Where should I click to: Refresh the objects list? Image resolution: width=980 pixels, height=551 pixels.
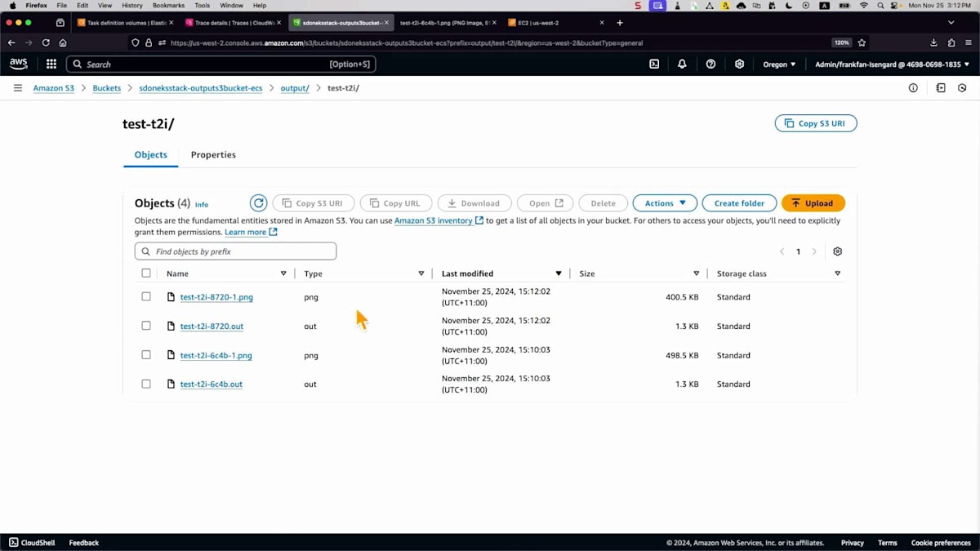click(x=258, y=203)
